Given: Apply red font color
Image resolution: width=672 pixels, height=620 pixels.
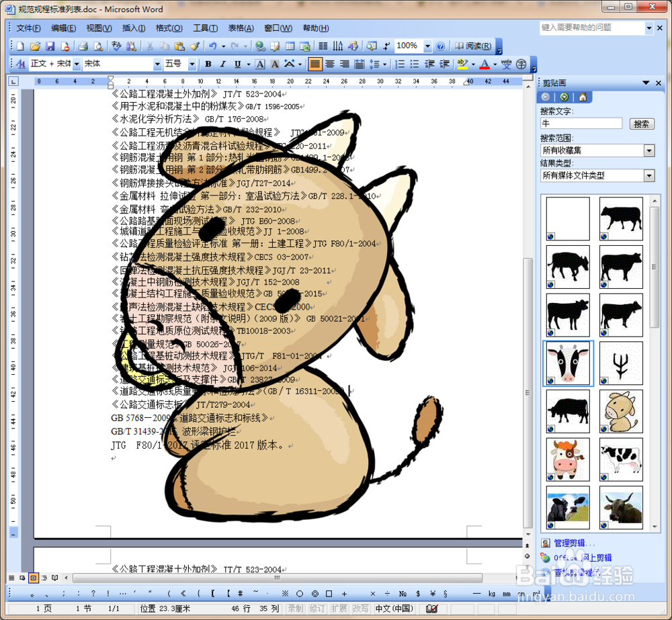Looking at the screenshot, I should (485, 64).
